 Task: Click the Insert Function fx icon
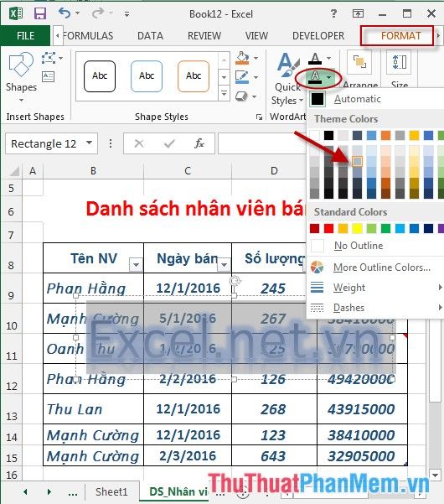199,143
